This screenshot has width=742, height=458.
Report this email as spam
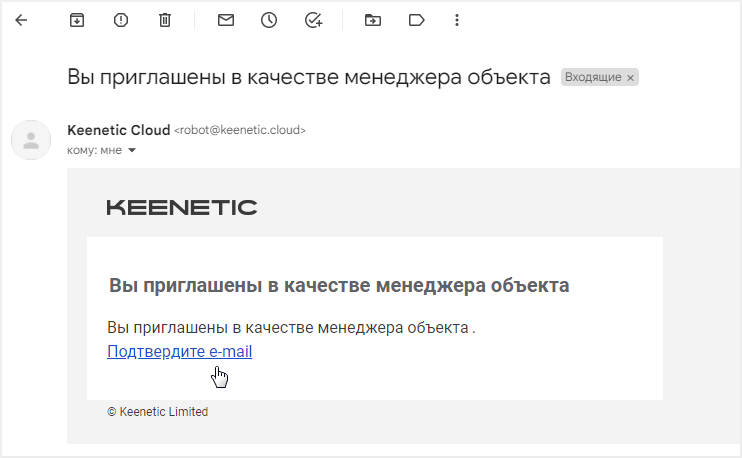pyautogui.click(x=121, y=20)
